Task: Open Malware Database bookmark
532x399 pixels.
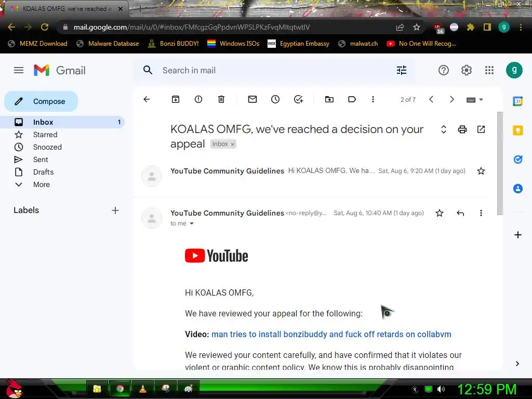Action: 108,44
